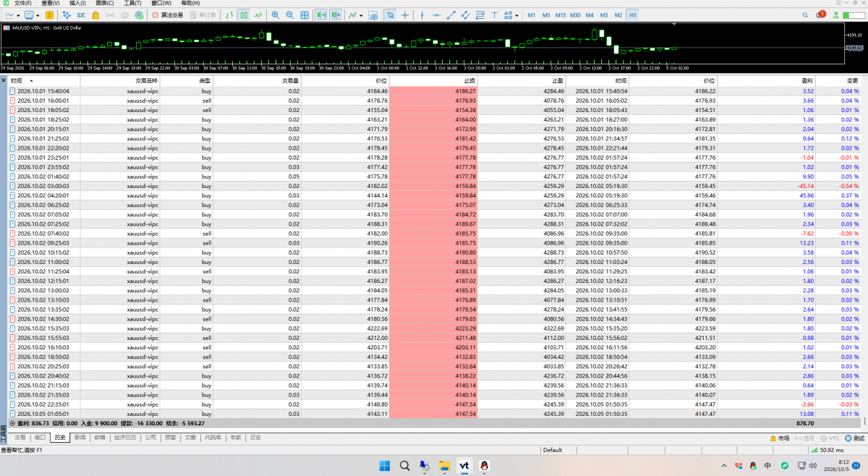
Task: Switch to the 经济日历 tab
Action: pyautogui.click(x=125, y=438)
